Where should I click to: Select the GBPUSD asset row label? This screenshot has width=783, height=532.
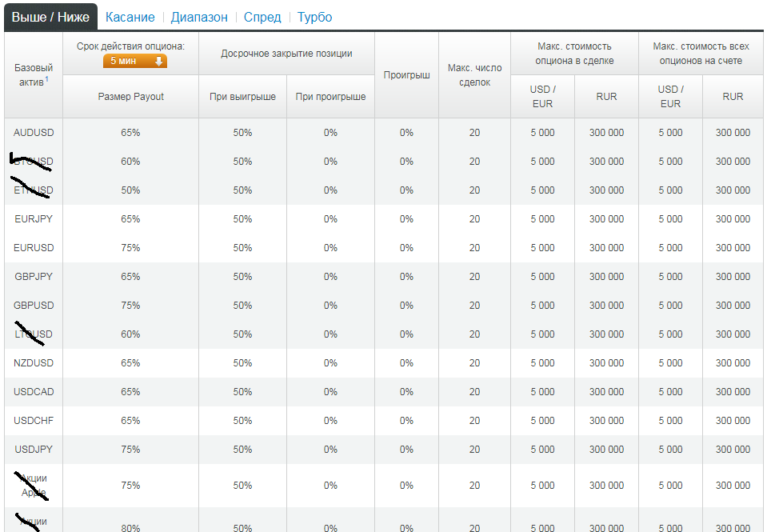coord(34,306)
